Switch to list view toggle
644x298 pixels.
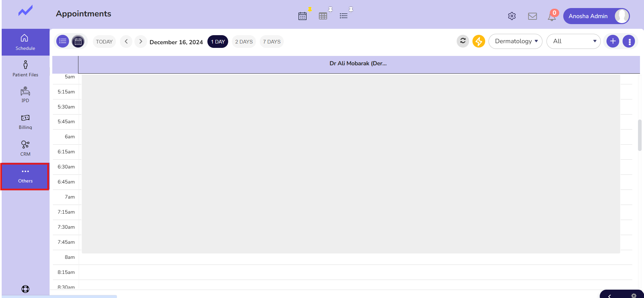[x=63, y=41]
